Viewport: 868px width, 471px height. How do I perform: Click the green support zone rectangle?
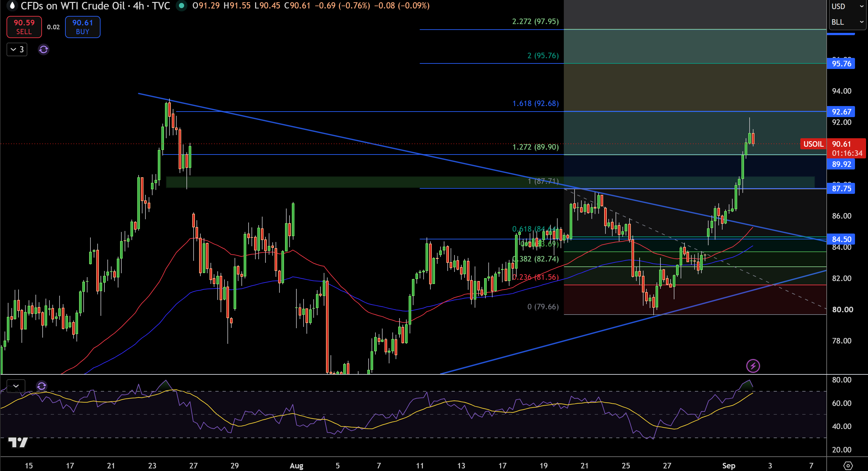point(490,182)
